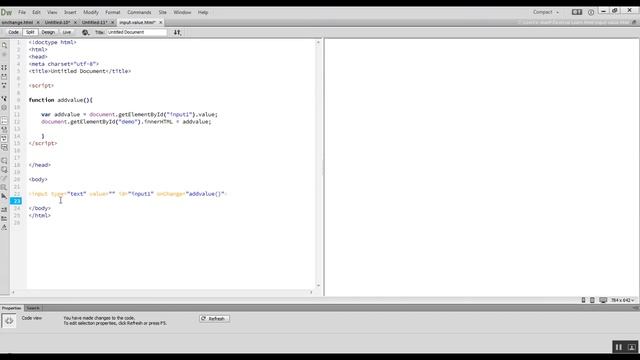Click the Recent Snippets icon
The image size is (640, 360).
tap(4, 187)
